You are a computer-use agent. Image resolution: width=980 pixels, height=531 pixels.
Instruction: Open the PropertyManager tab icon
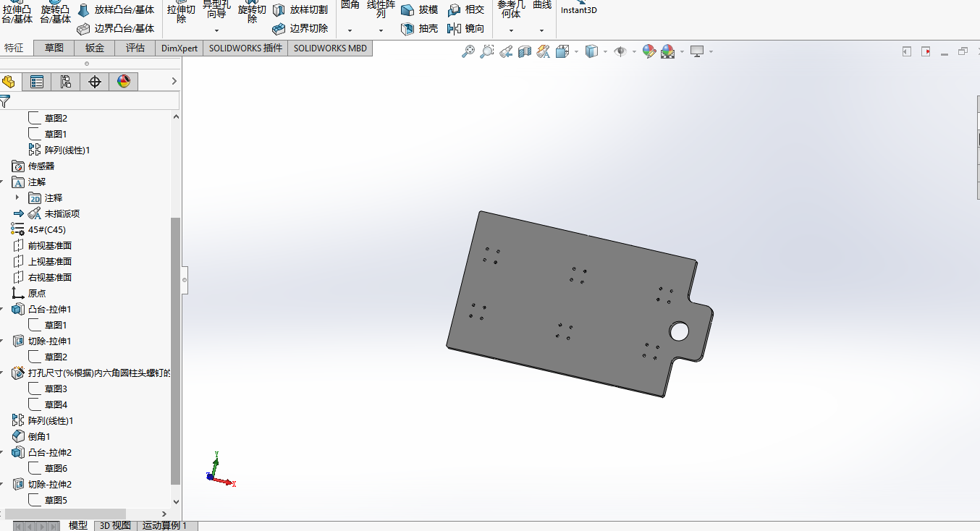(37, 82)
